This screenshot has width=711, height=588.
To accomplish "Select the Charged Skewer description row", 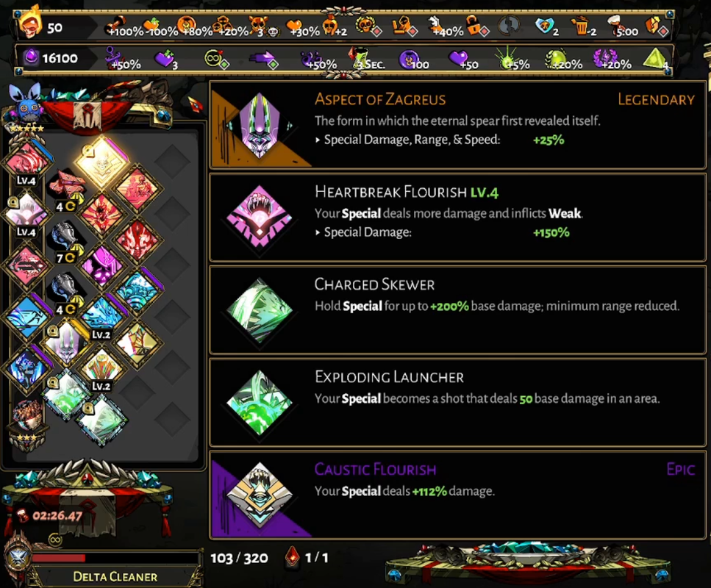I will click(x=457, y=310).
